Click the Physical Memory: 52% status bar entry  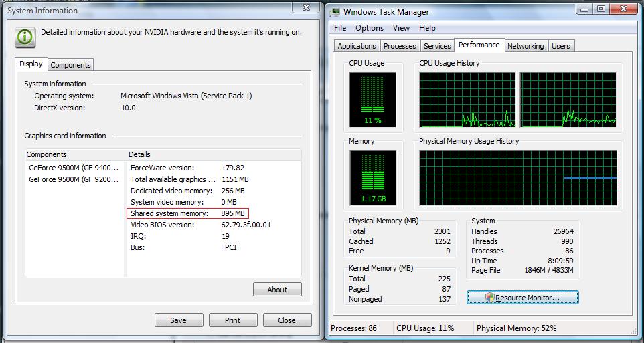click(517, 328)
